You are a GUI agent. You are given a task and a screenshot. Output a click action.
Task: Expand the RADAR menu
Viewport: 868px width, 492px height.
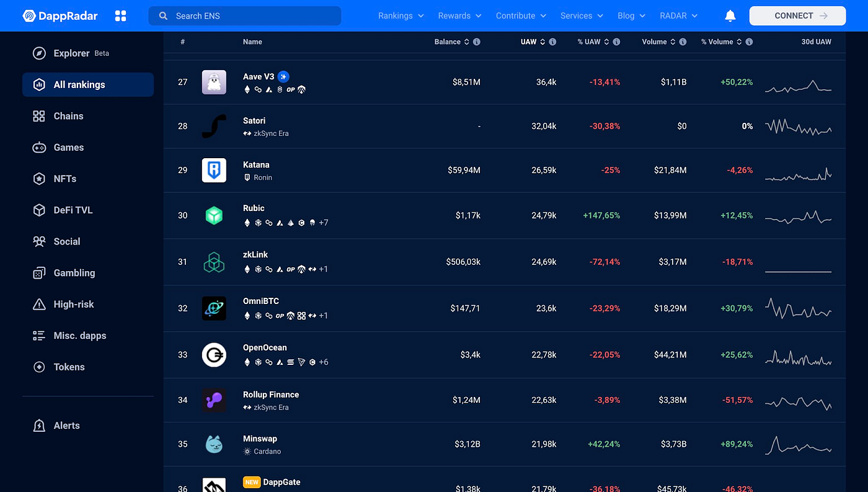tap(678, 16)
